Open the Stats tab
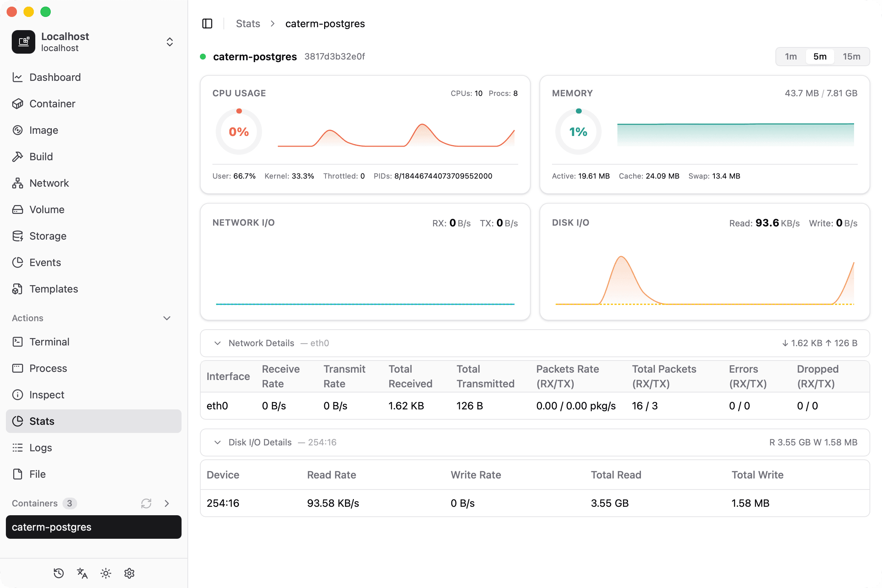882x588 pixels. (x=42, y=421)
